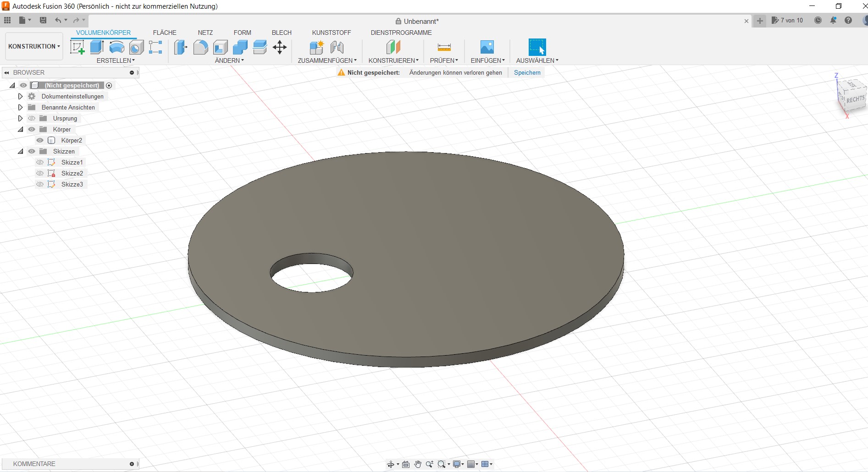Open display settings monitor dropdown
Viewport: 868px width, 472px height.
[459, 464]
